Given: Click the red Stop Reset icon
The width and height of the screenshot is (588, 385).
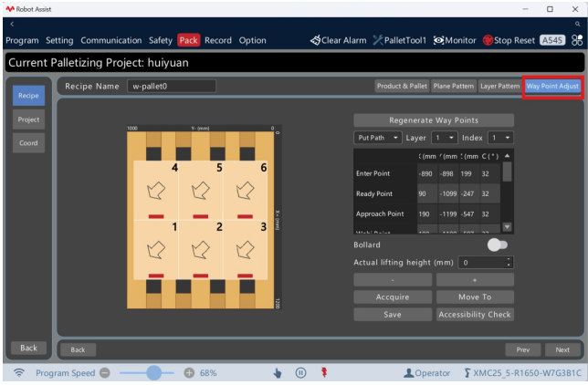Looking at the screenshot, I should 488,40.
